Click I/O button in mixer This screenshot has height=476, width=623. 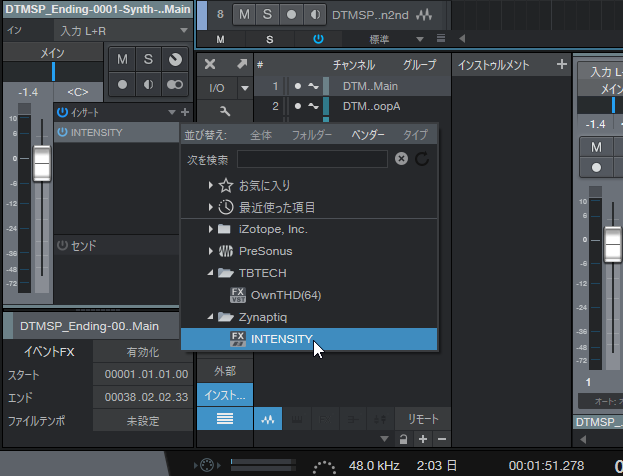[x=217, y=88]
